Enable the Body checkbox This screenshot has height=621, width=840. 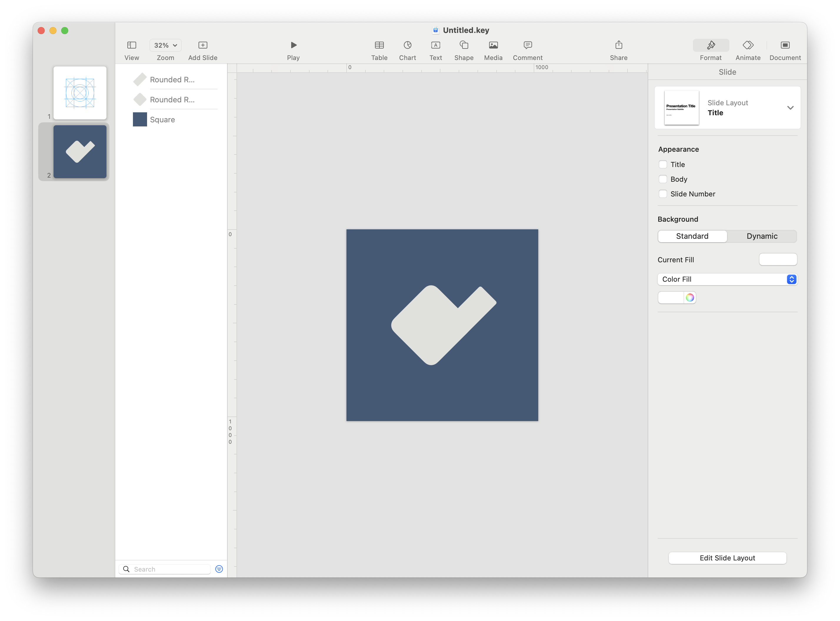point(663,179)
